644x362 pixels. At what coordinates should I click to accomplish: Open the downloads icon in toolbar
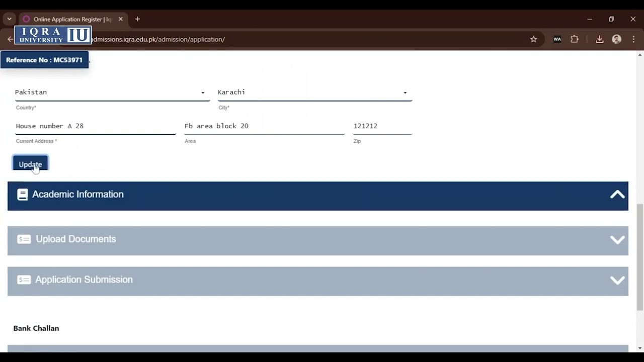pyautogui.click(x=599, y=39)
